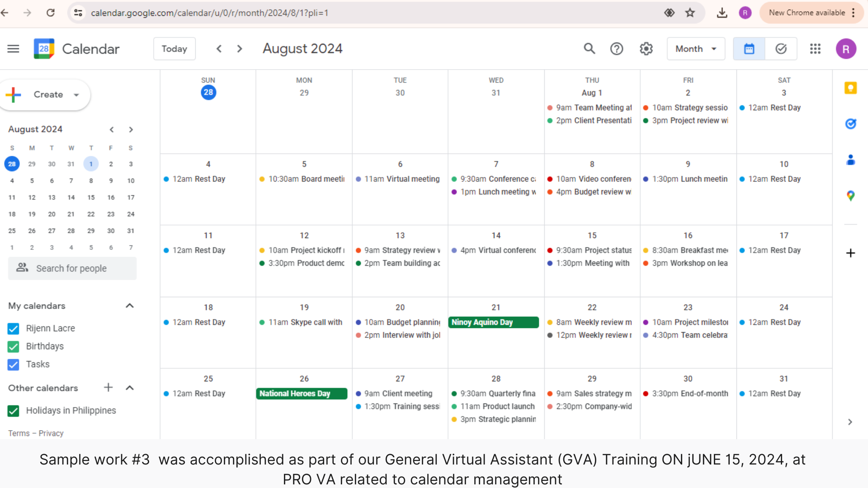Switch to the Calendar view tab
Viewport: 868px width, 488px height.
pyautogui.click(x=749, y=48)
